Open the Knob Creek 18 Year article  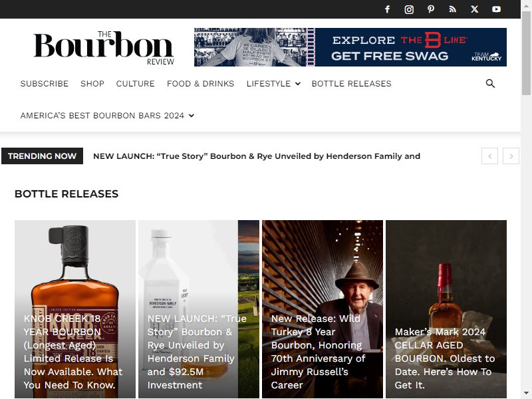tap(73, 352)
